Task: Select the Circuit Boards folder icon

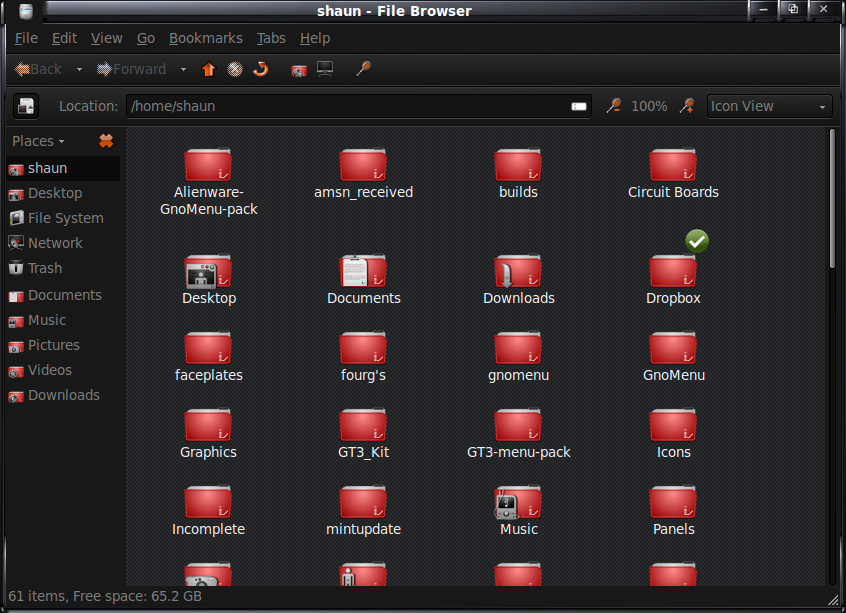Action: coord(673,165)
